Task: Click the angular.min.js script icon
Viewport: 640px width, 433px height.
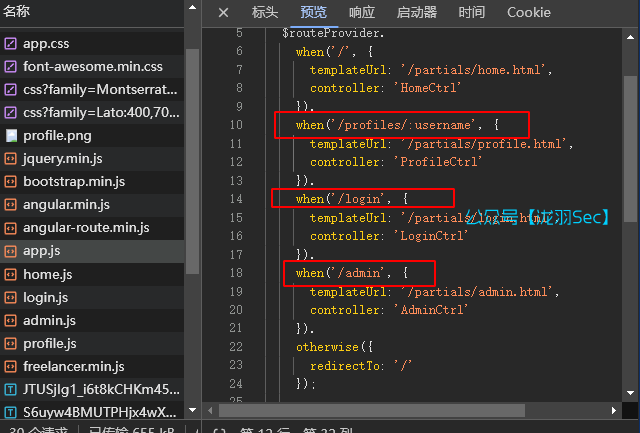Action: click(x=11, y=205)
